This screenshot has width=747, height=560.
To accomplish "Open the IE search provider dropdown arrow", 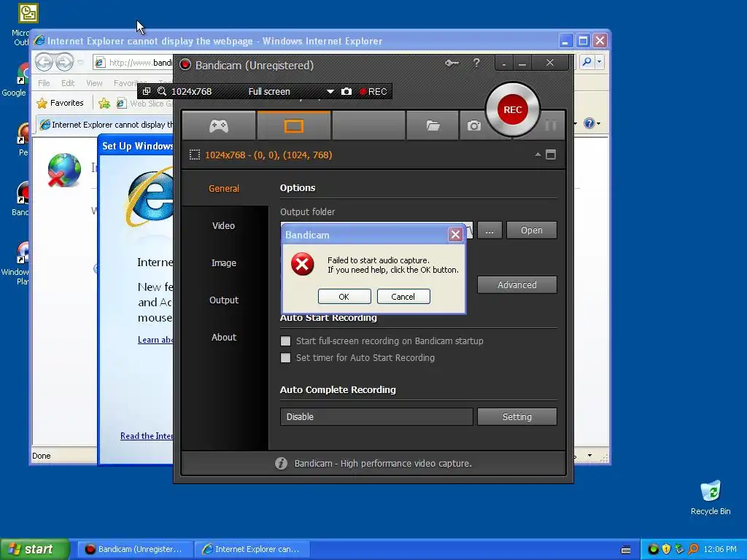I will point(600,61).
